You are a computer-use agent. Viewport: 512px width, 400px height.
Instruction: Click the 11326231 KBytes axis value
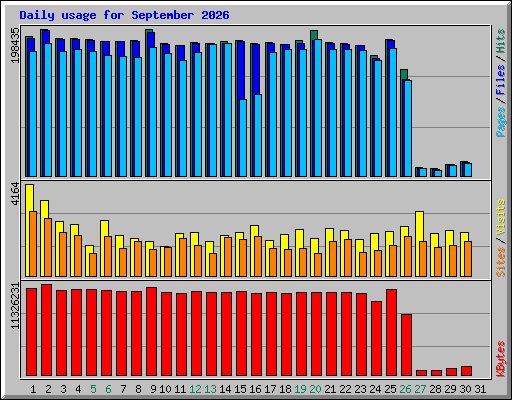point(15,306)
